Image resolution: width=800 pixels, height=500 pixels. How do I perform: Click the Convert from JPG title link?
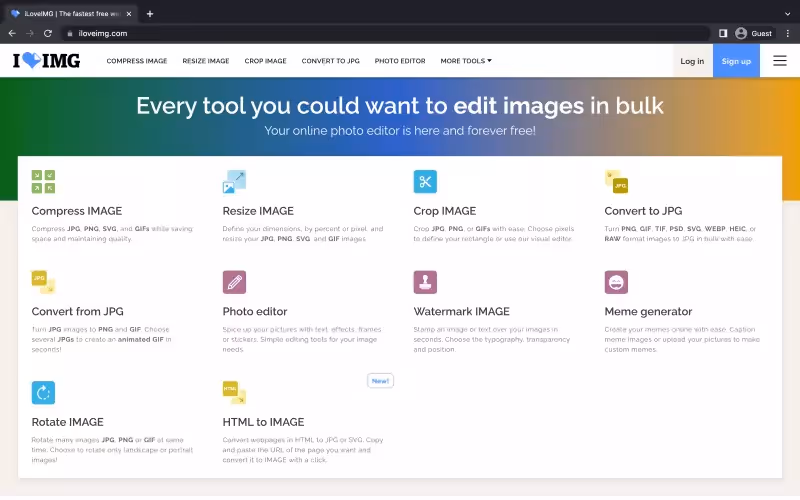pyautogui.click(x=78, y=311)
